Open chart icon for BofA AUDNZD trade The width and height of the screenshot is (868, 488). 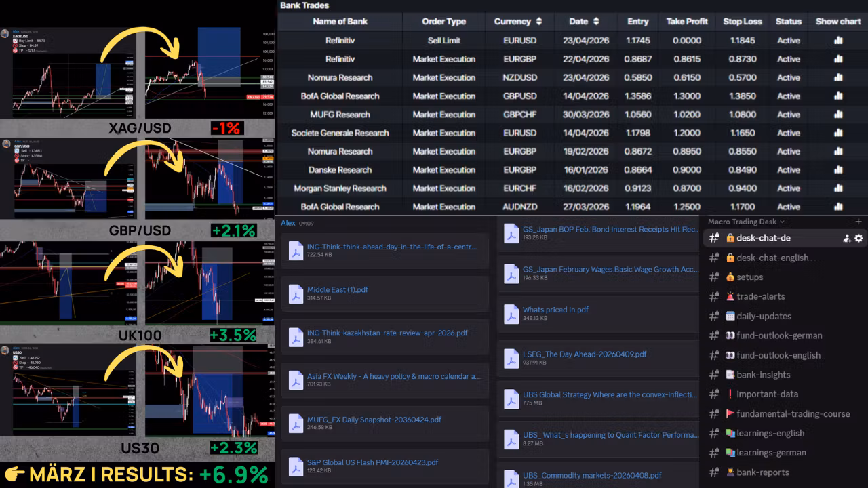pyautogui.click(x=838, y=207)
